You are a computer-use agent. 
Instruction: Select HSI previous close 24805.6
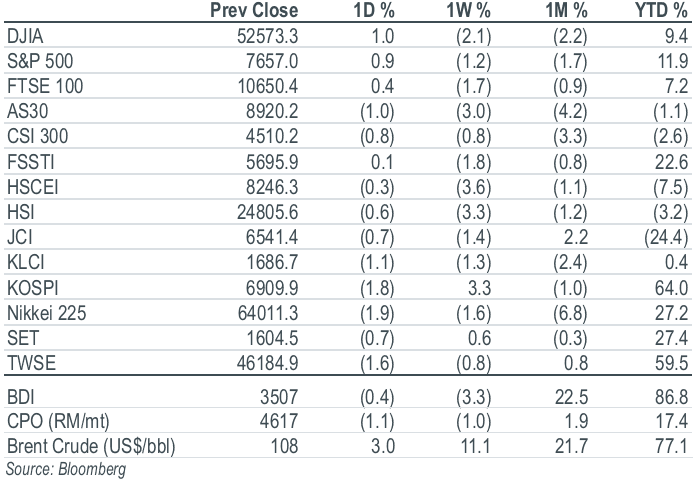pos(268,213)
